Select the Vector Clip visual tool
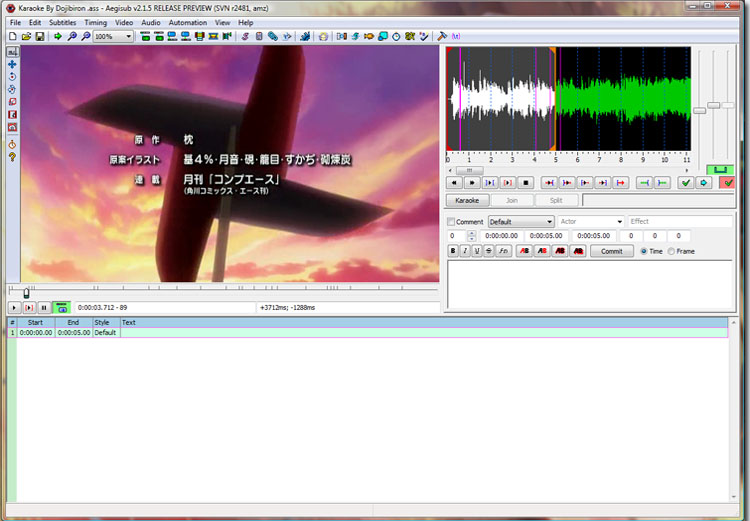Screen dimensions: 750x521 click(12, 127)
